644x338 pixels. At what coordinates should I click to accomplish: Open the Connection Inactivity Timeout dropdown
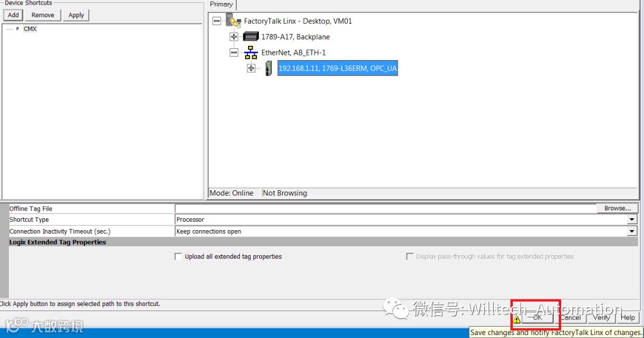(632, 232)
